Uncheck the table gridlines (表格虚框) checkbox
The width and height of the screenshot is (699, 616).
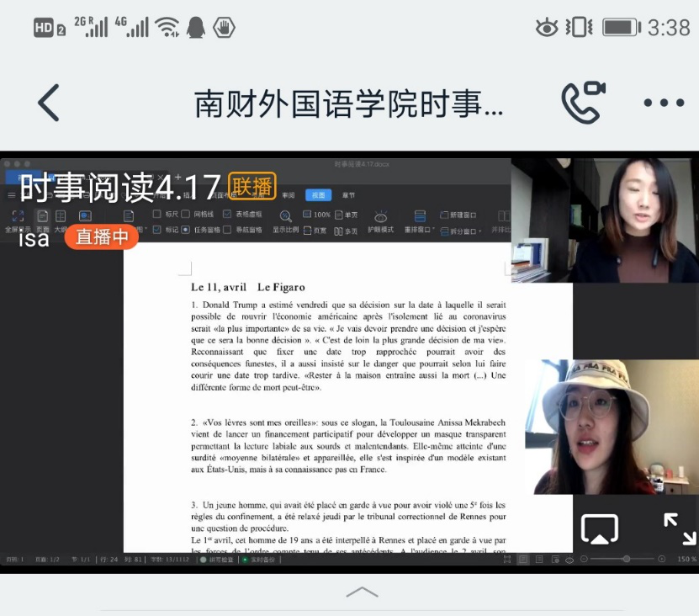[x=227, y=215]
